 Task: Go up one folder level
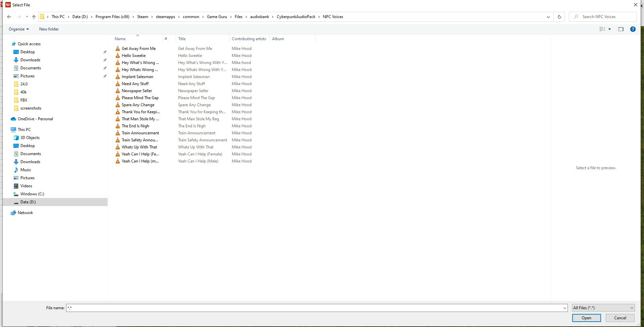click(x=34, y=17)
